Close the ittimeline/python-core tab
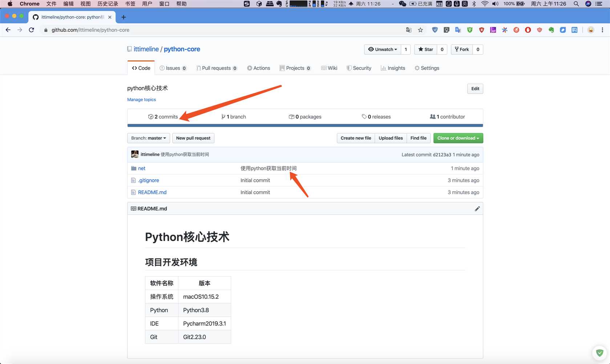 (110, 17)
